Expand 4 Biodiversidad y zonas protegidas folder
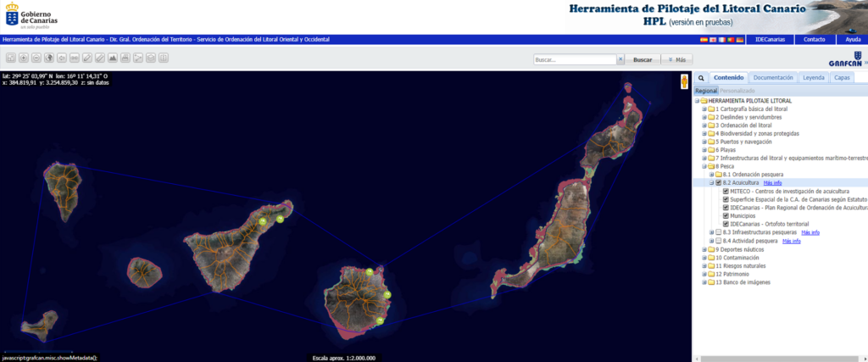This screenshot has height=362, width=868. 704,133
